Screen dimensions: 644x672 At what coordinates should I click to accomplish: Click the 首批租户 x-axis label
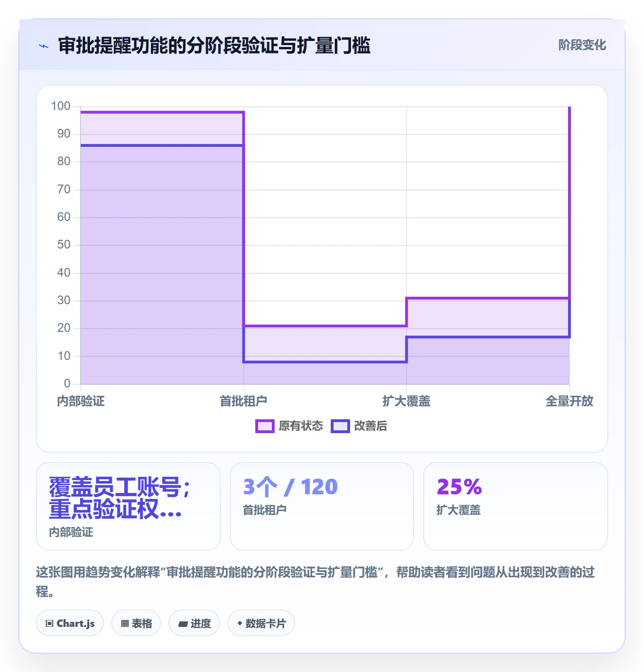pyautogui.click(x=243, y=401)
